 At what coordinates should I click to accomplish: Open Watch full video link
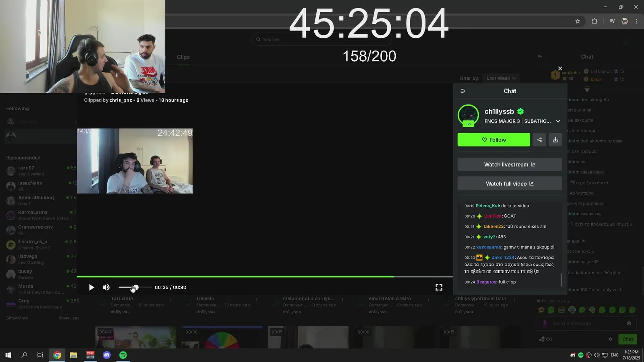[510, 184]
